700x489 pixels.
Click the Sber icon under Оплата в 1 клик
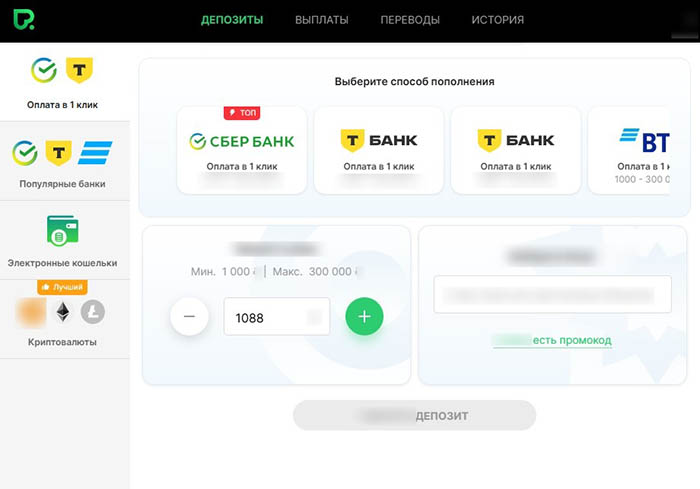point(44,70)
